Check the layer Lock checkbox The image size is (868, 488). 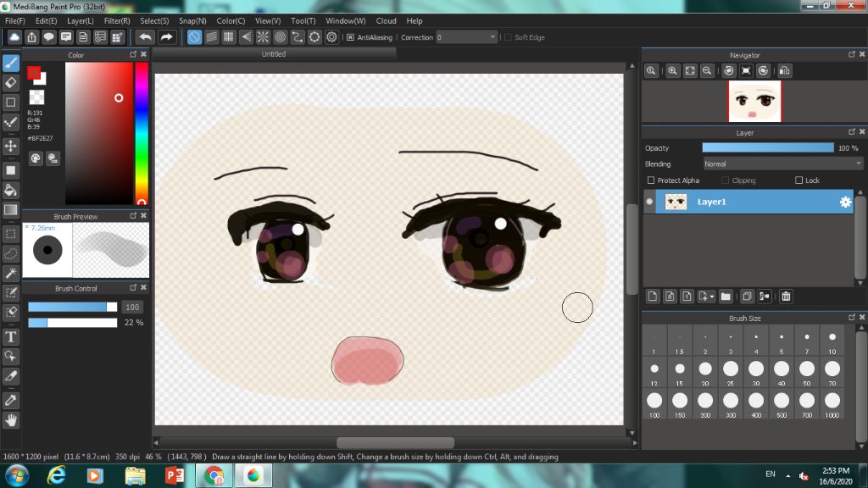(798, 180)
